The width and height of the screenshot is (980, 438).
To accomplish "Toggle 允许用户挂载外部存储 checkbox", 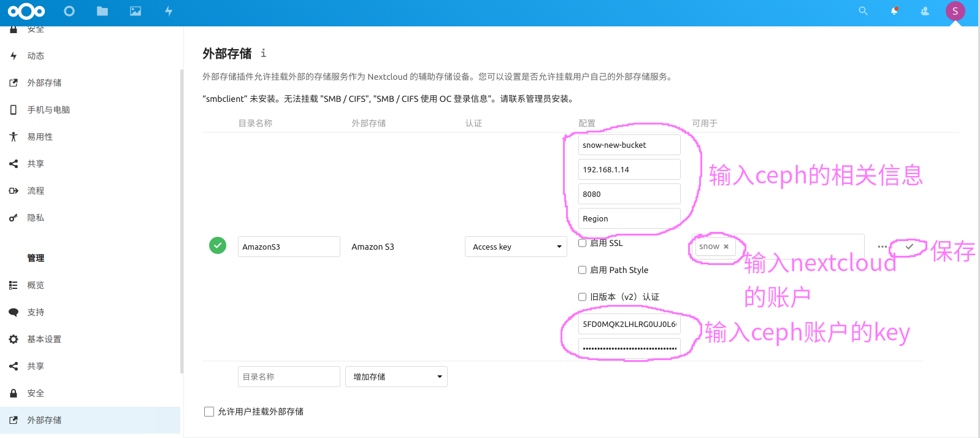I will (209, 412).
